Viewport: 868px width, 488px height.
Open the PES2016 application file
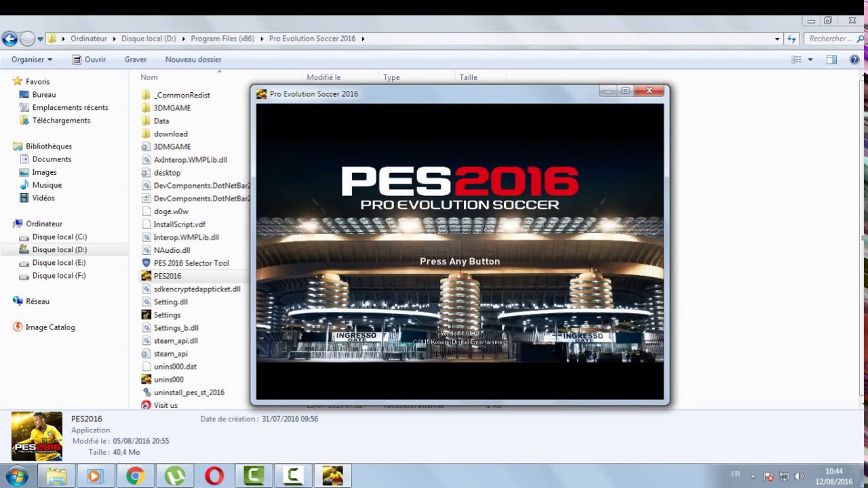[167, 276]
